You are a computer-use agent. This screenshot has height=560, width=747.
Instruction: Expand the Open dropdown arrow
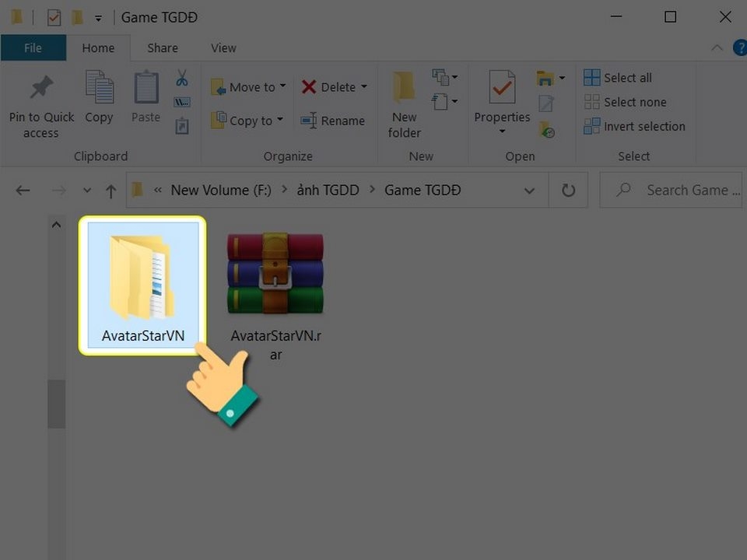coord(562,78)
